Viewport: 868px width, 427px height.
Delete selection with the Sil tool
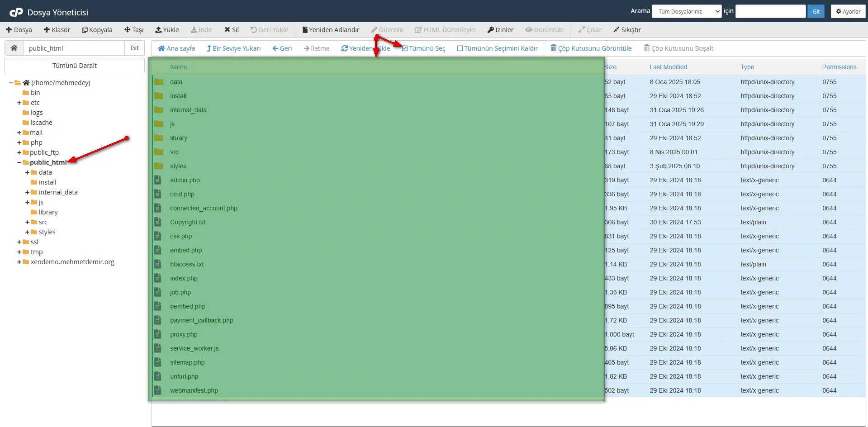pyautogui.click(x=231, y=29)
